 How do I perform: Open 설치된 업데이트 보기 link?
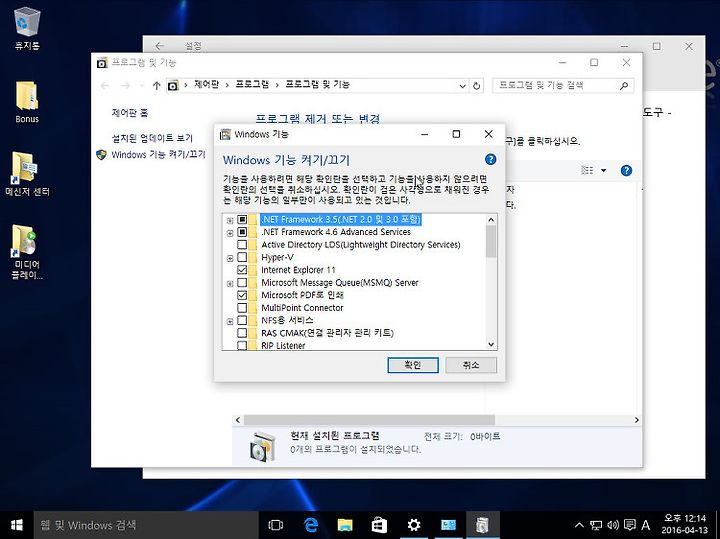[x=152, y=138]
